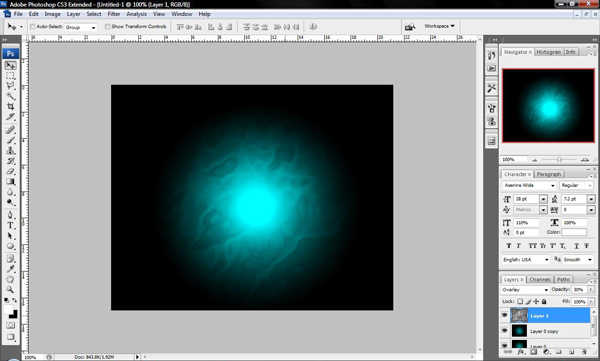Select the Horizontal Type tool

pos(10,225)
